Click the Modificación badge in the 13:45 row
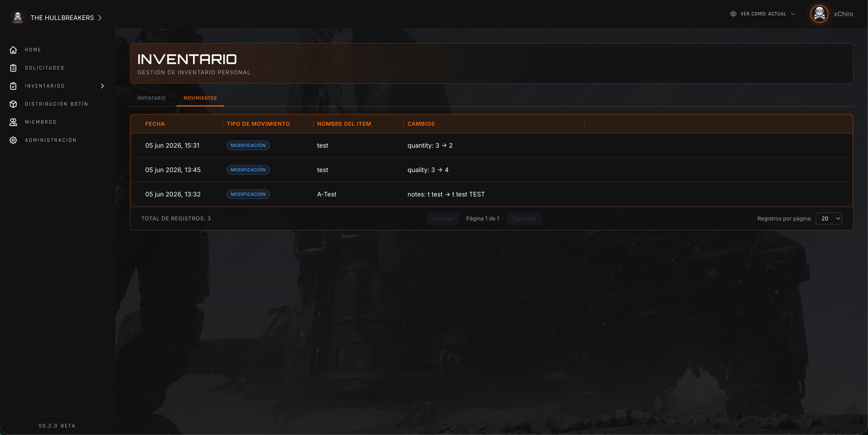Viewport: 868px width, 435px height. click(x=248, y=170)
